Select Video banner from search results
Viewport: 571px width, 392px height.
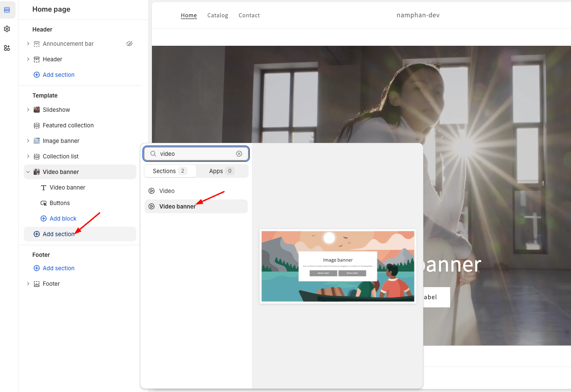[178, 206]
